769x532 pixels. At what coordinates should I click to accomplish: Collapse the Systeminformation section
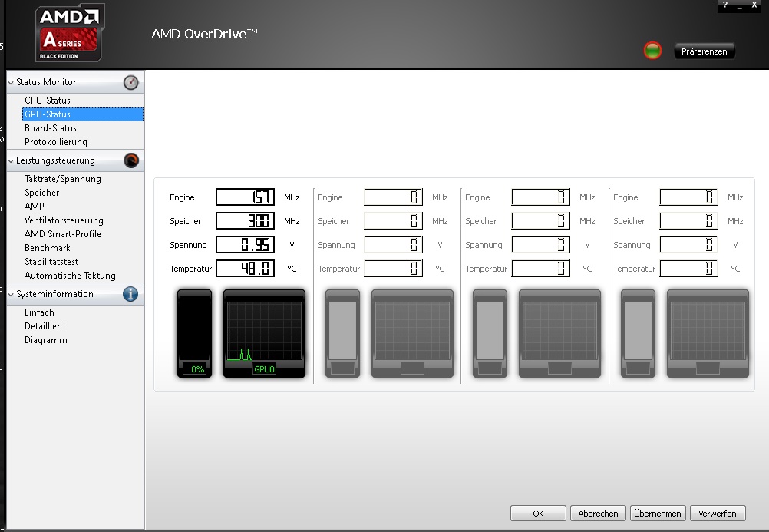click(x=11, y=295)
